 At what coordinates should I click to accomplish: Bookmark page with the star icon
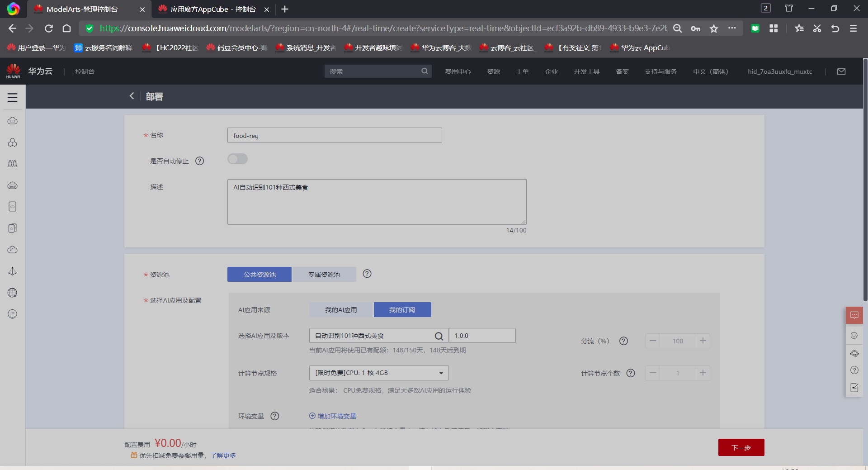coord(714,28)
